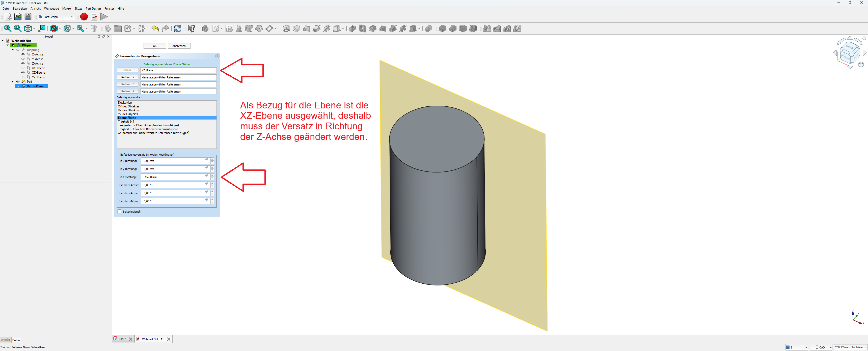This screenshot has height=351, width=868.
Task: Start macro recording with the red circle
Action: 84,17
